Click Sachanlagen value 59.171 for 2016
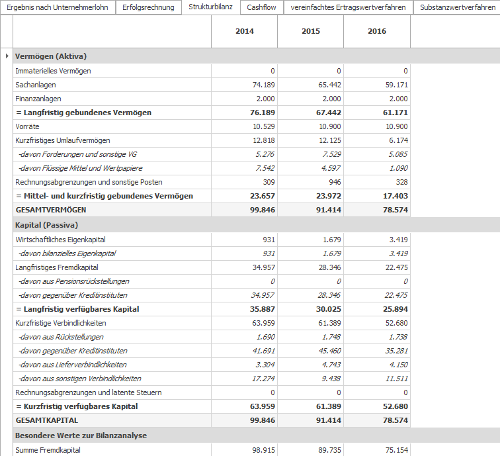Image resolution: width=500 pixels, height=456 pixels. [396, 85]
